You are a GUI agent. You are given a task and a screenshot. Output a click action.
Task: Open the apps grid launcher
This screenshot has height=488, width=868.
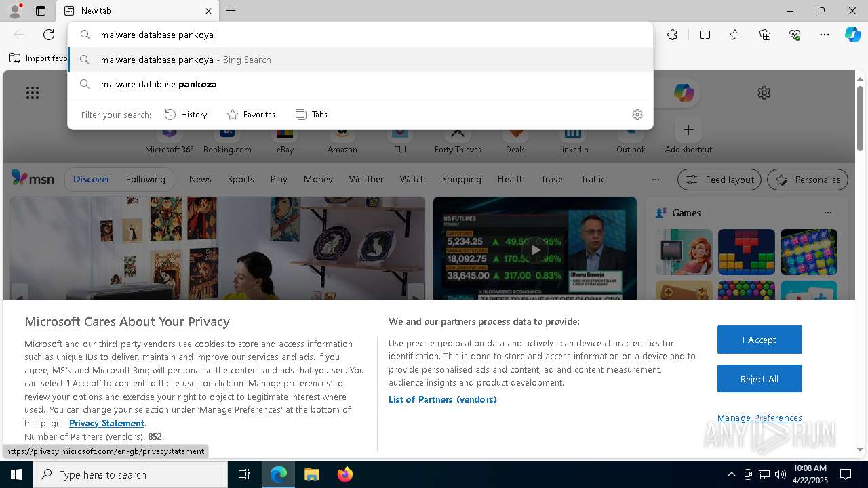click(33, 93)
